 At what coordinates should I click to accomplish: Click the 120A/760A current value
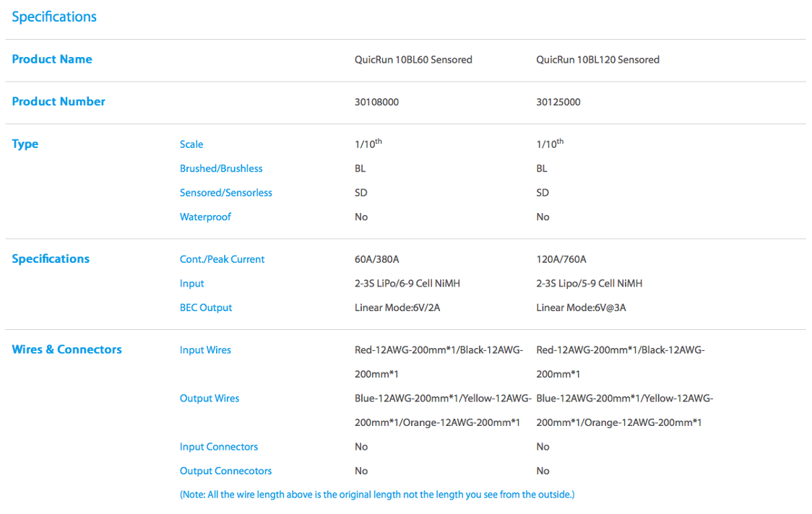(561, 260)
